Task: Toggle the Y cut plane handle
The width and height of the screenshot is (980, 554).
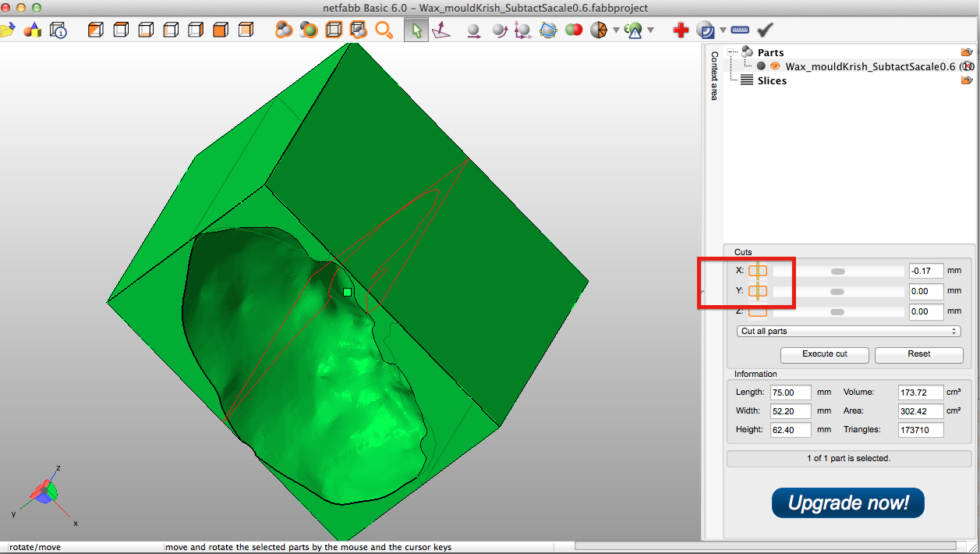Action: pos(758,291)
